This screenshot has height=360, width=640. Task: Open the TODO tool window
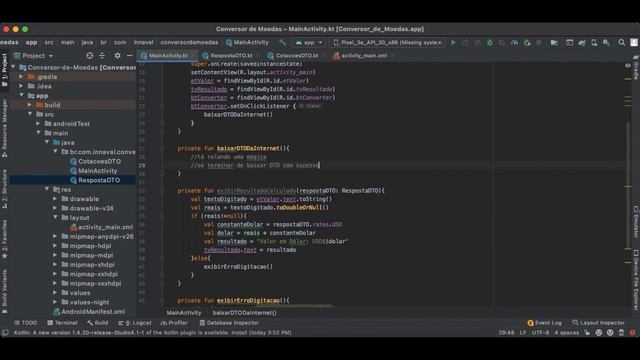click(x=26, y=323)
